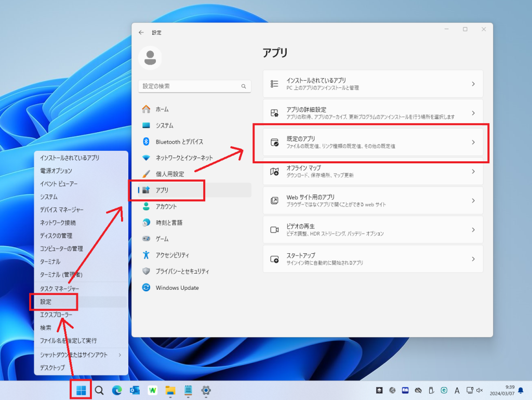532x400 pixels.
Task: Choose インストールされているアプリ in context menu
Action: (x=81, y=158)
